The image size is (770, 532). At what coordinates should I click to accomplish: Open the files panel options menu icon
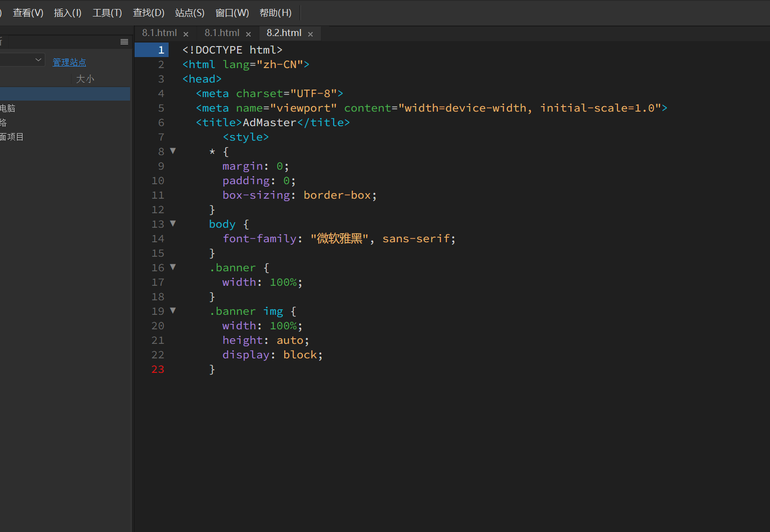point(125,42)
